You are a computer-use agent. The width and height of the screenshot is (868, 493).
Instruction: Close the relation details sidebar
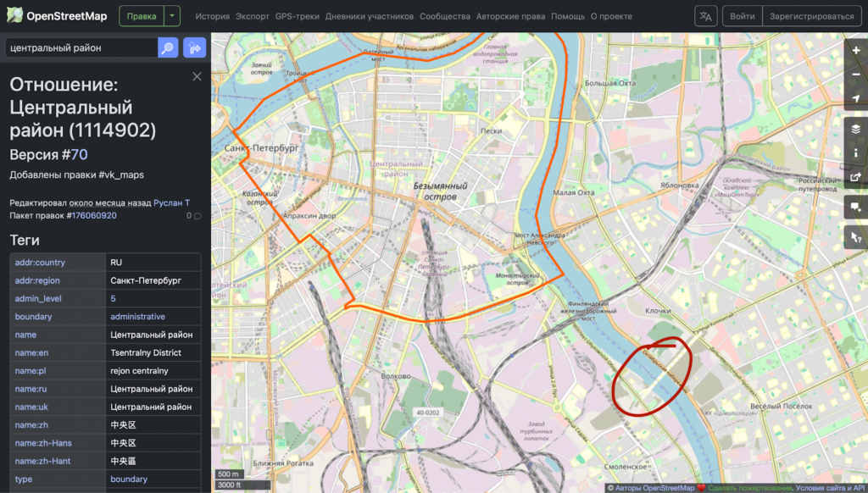tap(197, 76)
